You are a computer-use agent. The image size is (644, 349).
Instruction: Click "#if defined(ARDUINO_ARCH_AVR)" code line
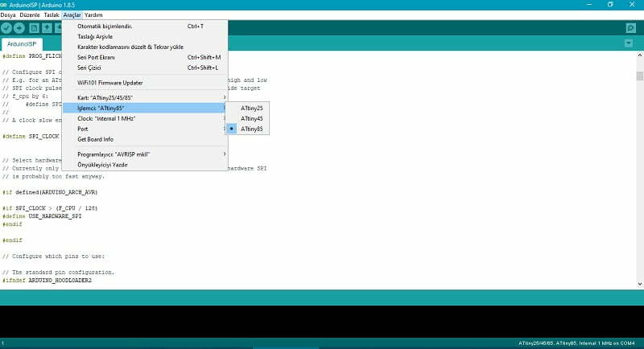pos(50,192)
